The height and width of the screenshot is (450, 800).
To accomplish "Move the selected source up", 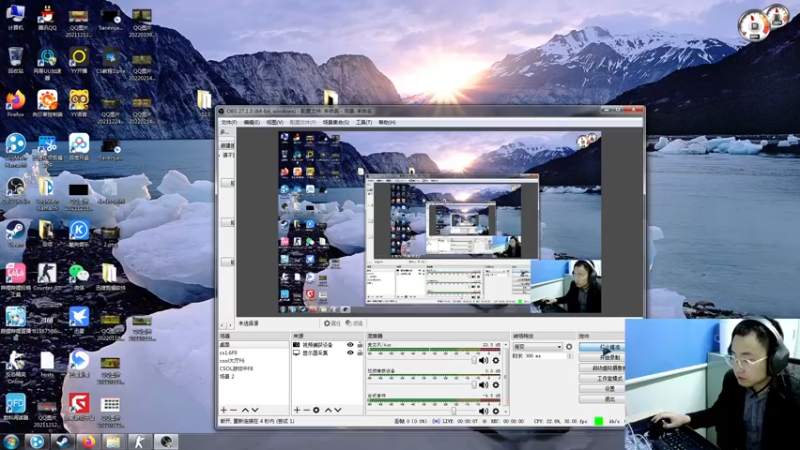I will click(328, 410).
